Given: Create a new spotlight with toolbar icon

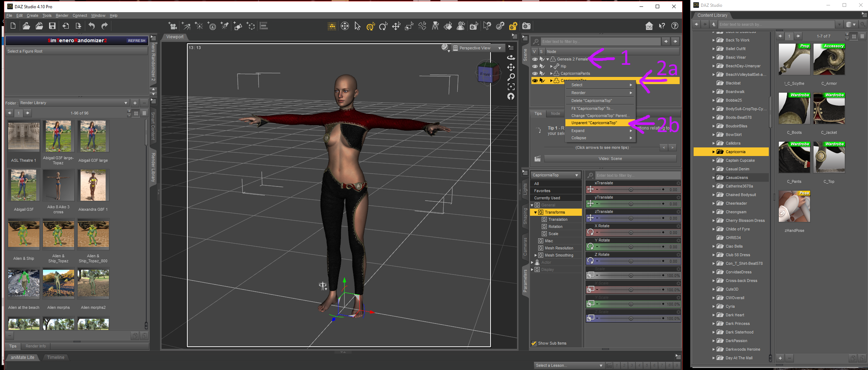Looking at the screenshot, I should click(x=225, y=26).
